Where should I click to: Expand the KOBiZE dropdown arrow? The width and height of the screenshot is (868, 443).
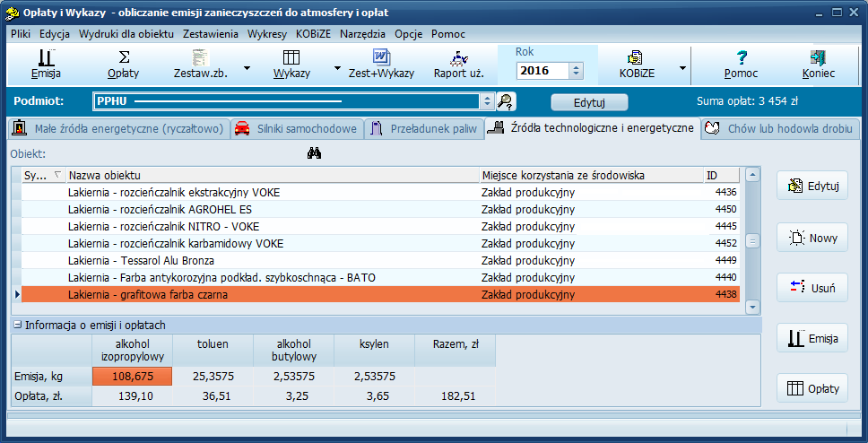pos(682,68)
